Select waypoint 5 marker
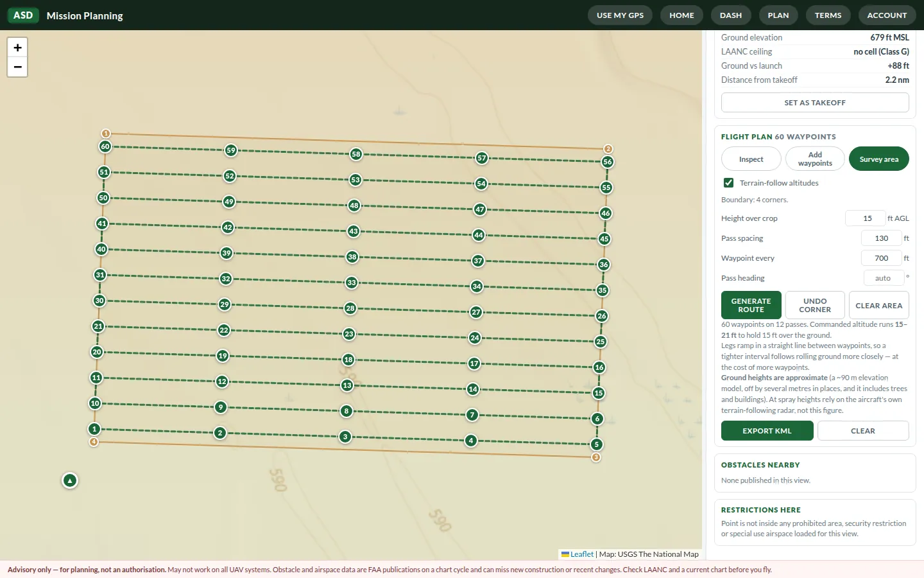 [x=597, y=444]
